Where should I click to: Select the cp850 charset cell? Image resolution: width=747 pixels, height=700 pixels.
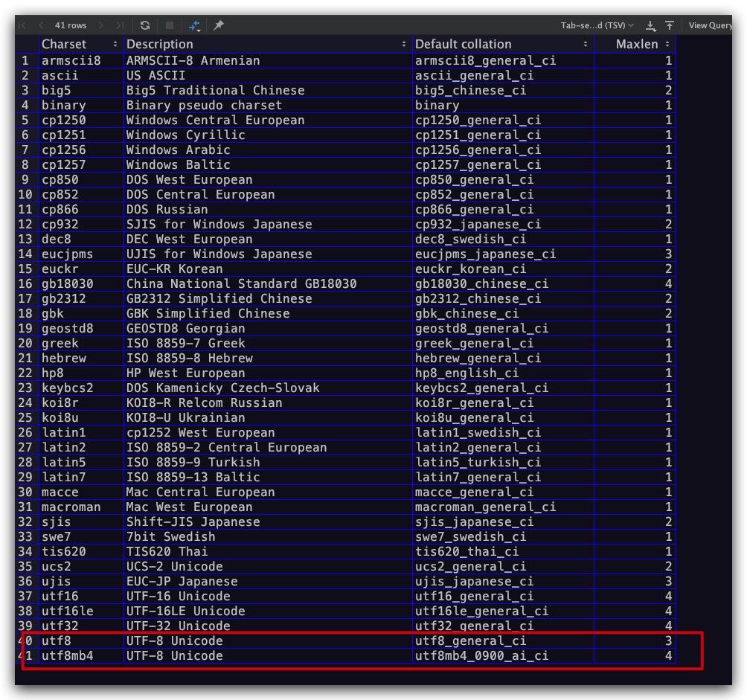[x=81, y=179]
